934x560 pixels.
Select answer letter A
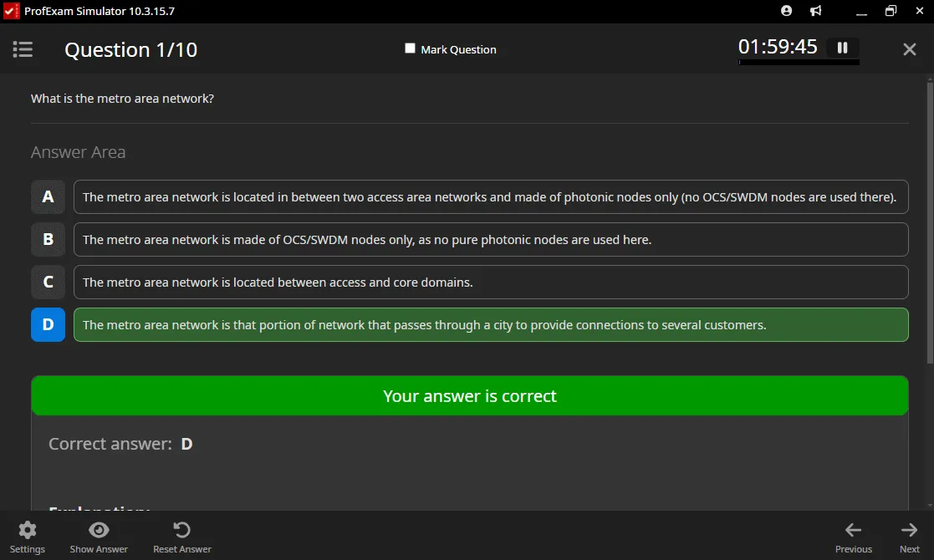pyautogui.click(x=48, y=197)
